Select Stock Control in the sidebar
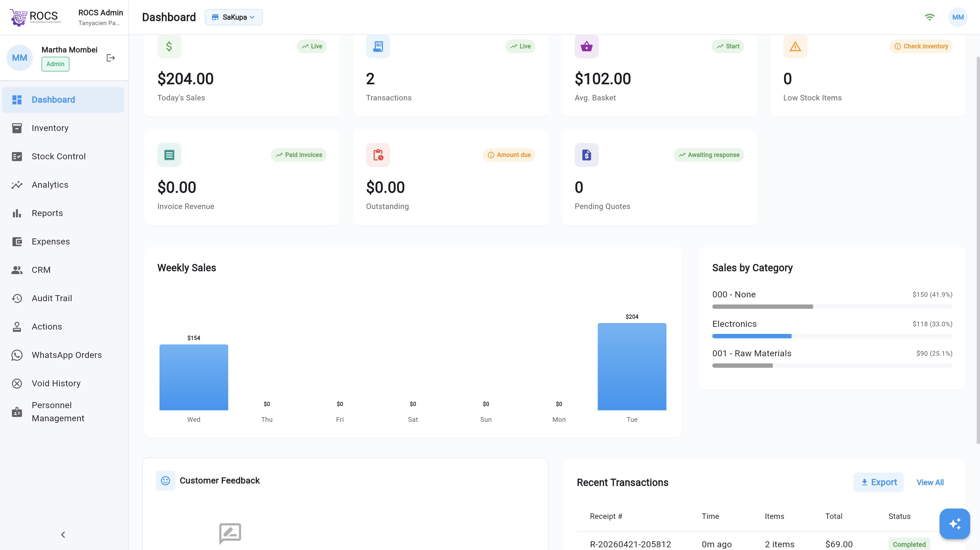The height and width of the screenshot is (550, 980). tap(58, 156)
